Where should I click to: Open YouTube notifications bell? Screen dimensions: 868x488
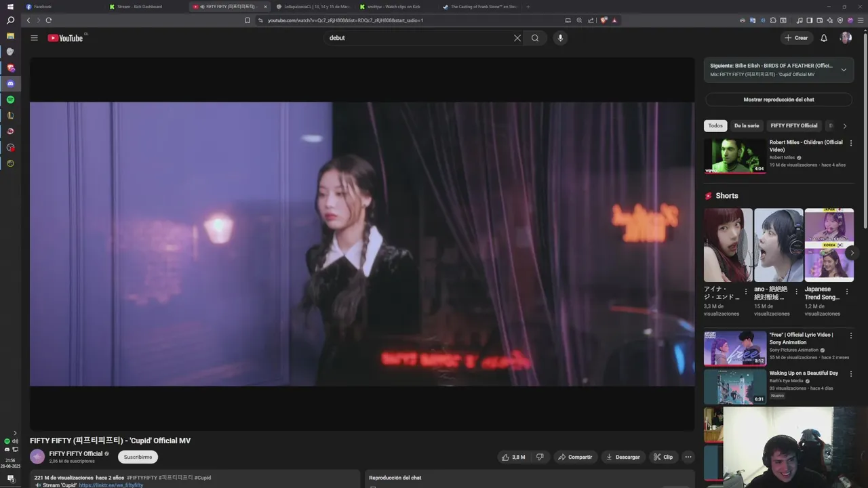[x=824, y=38]
